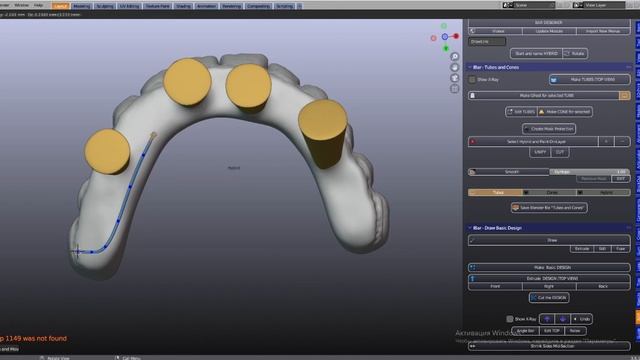This screenshot has height=360, width=640.
Task: Click the orange icon beside Make Ghost button
Action: click(x=624, y=96)
